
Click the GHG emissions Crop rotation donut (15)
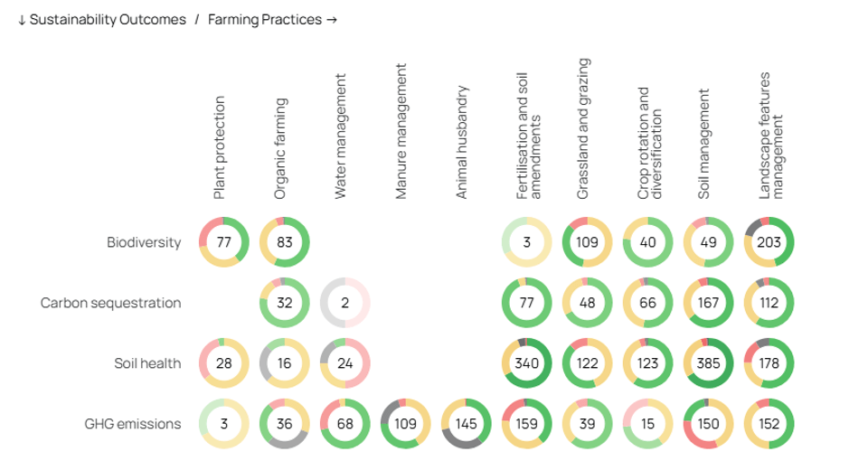(x=647, y=424)
